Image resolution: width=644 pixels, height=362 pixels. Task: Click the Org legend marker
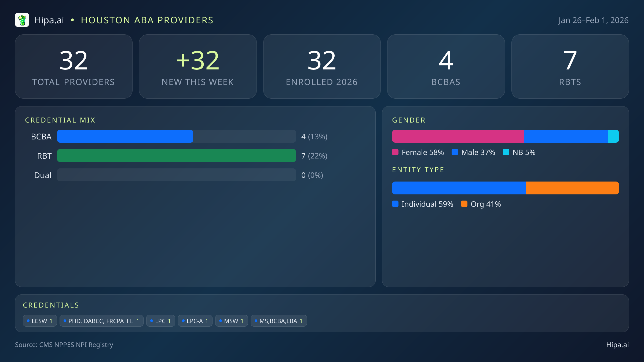(464, 204)
